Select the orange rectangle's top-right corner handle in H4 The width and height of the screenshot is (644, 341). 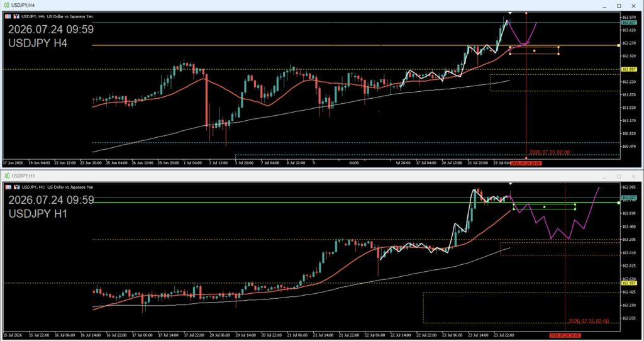[558, 47]
